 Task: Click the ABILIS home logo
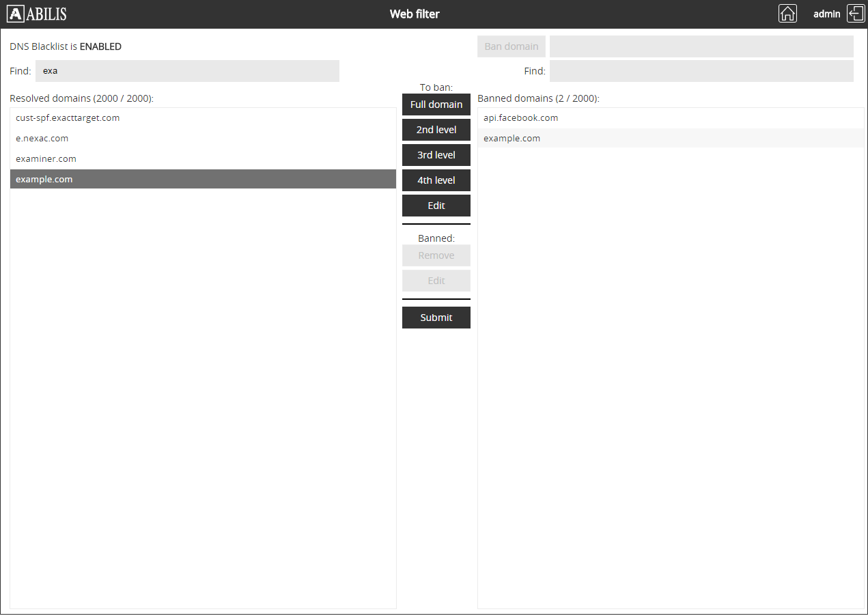point(37,13)
